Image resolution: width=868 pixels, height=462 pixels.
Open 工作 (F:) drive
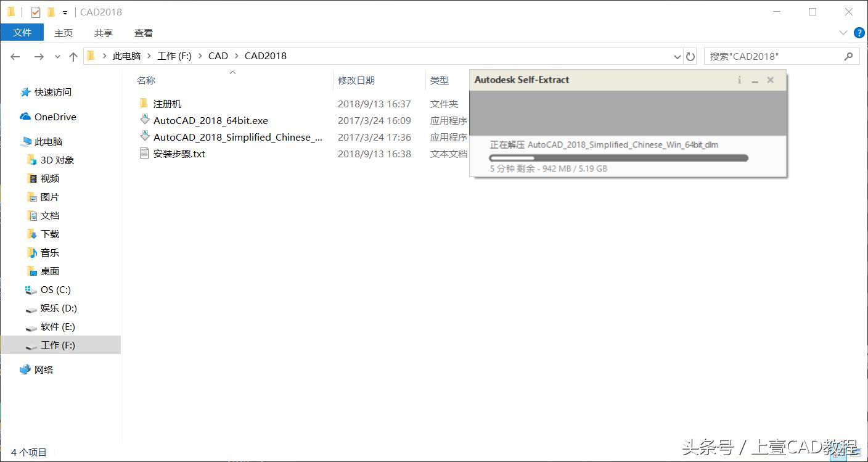tap(58, 345)
